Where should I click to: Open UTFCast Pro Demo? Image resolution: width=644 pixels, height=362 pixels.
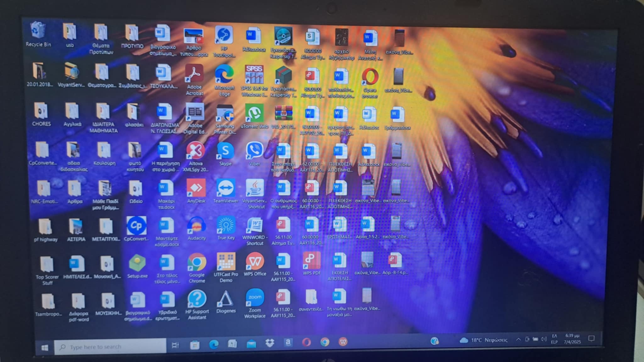(x=226, y=267)
